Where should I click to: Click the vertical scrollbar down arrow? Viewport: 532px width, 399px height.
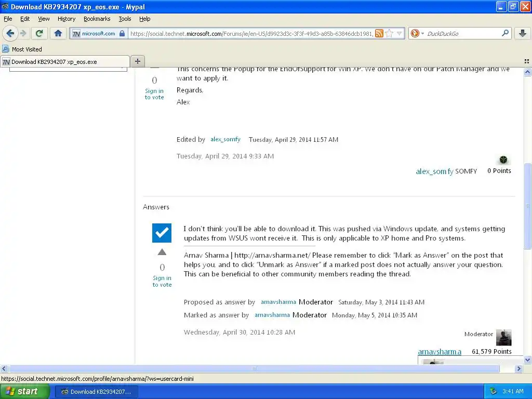tap(527, 360)
